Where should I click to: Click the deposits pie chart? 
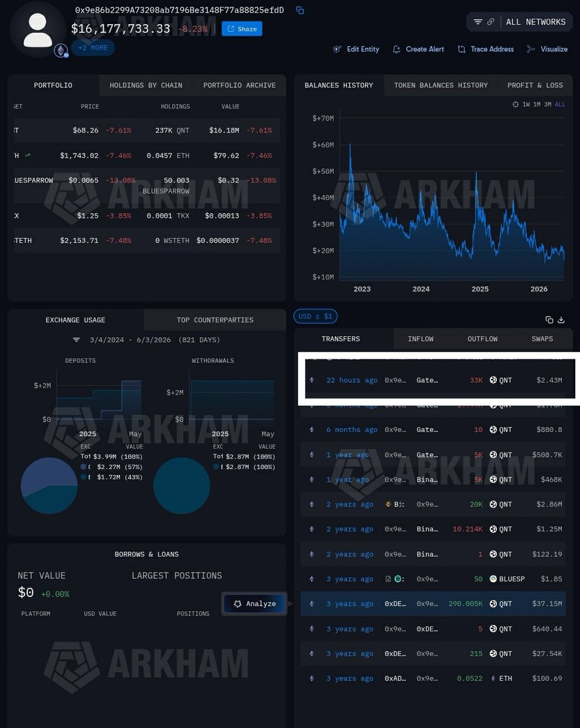49,486
